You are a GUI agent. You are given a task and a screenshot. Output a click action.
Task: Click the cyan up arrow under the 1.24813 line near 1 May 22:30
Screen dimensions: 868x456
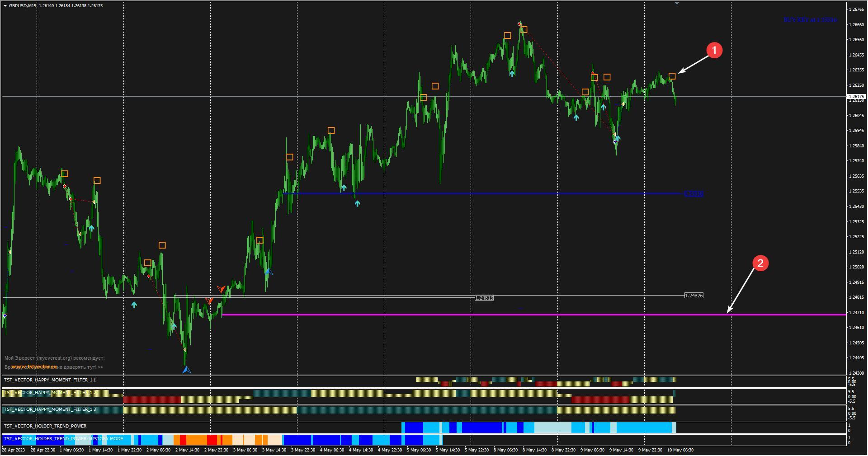point(134,305)
